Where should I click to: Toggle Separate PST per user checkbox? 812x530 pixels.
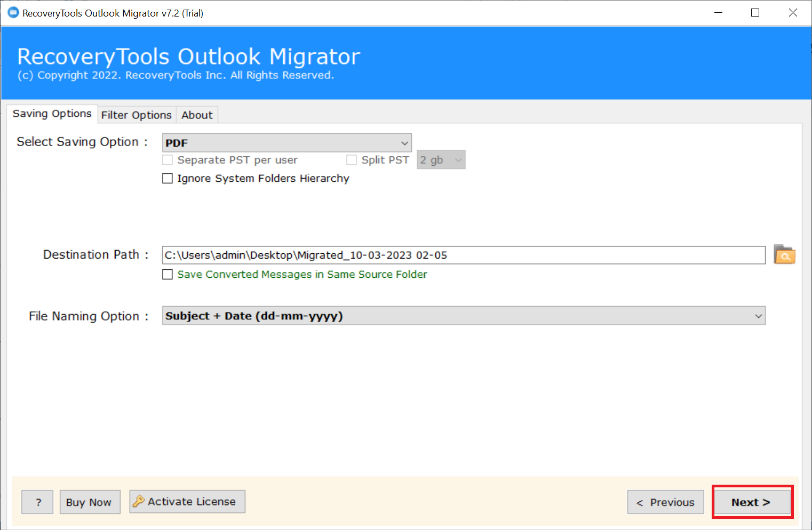[168, 160]
